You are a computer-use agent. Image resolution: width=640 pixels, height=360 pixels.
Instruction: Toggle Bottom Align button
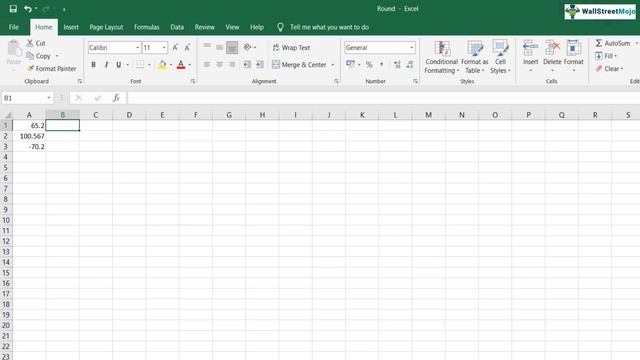232,47
